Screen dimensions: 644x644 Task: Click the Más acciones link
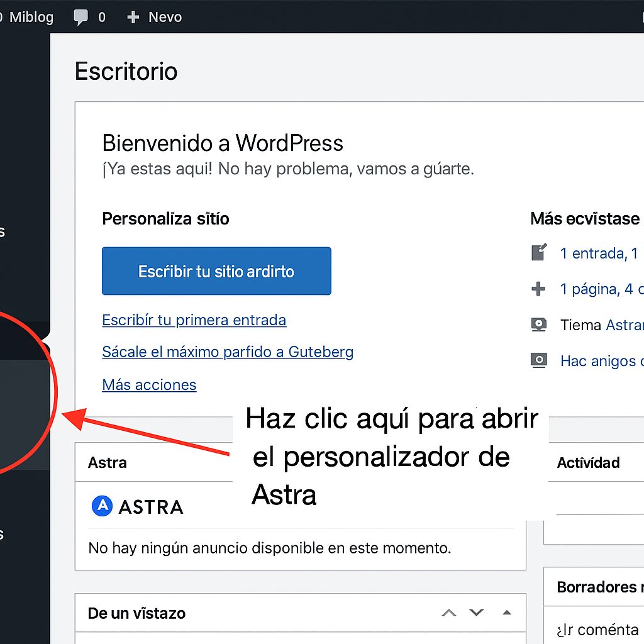tap(149, 384)
